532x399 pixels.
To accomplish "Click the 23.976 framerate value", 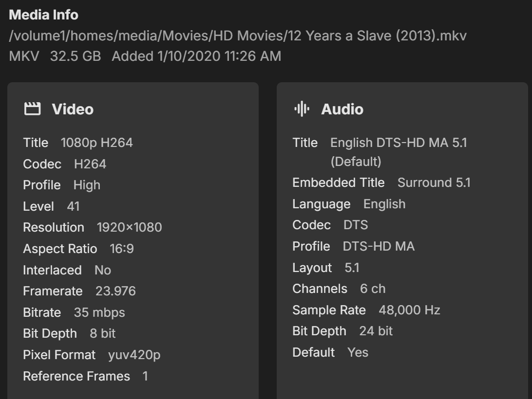I will (x=115, y=291).
